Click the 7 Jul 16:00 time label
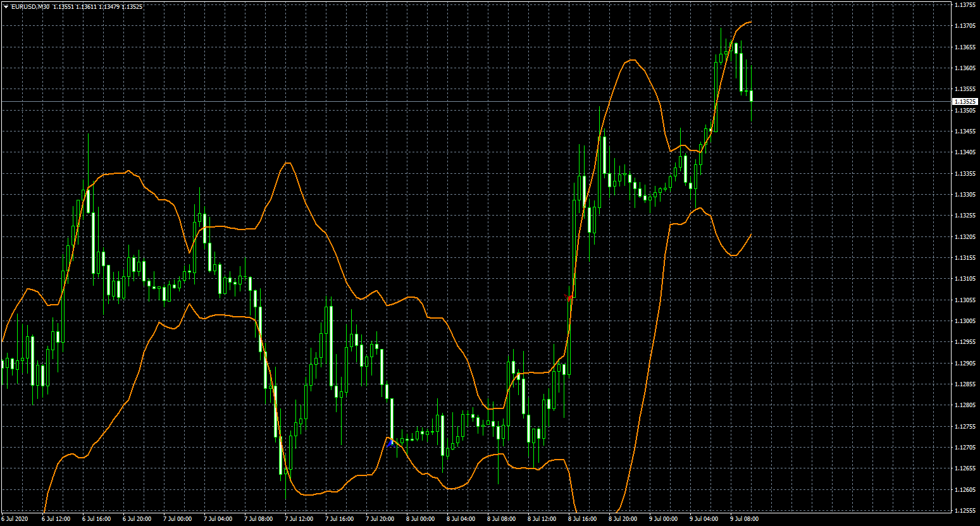Screen dimensions: 980x526 tap(339, 519)
